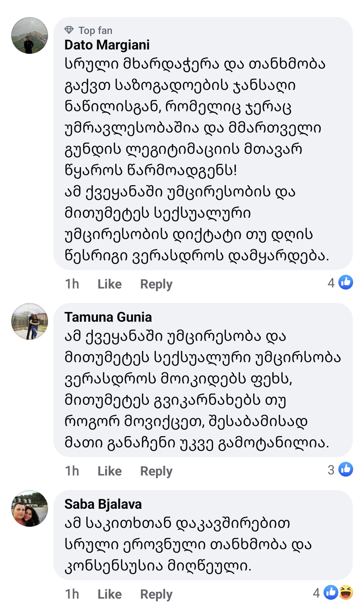Reply to Tamuna Gunia's comment

pyautogui.click(x=156, y=471)
